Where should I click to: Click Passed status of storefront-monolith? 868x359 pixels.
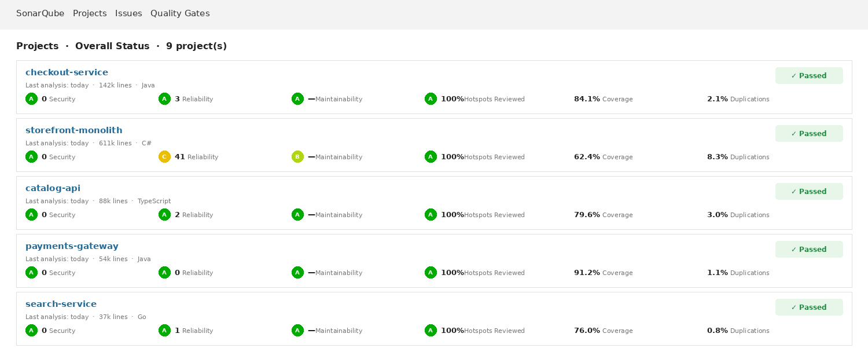click(x=809, y=134)
